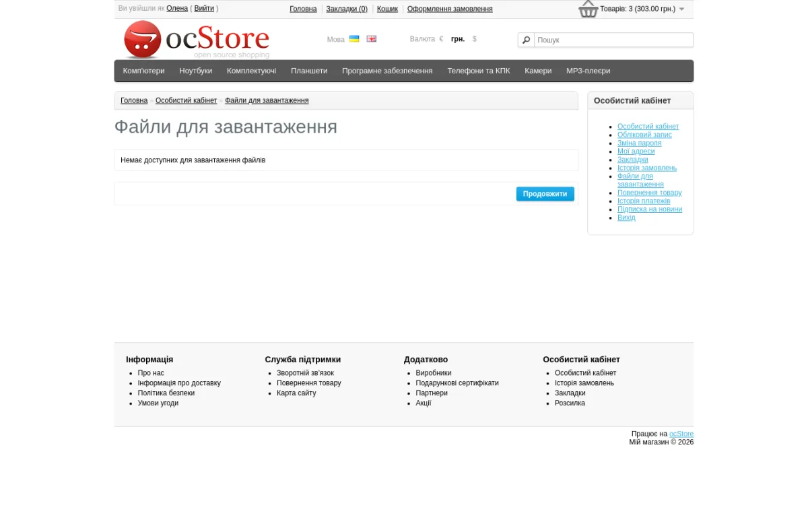Open Зміна пароля in the sidebar
Viewport: 808px width, 532px height.
pos(640,143)
